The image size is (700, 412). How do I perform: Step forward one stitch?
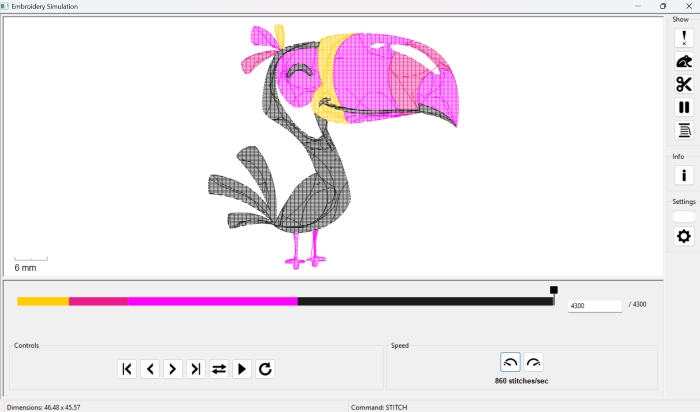pos(173,369)
